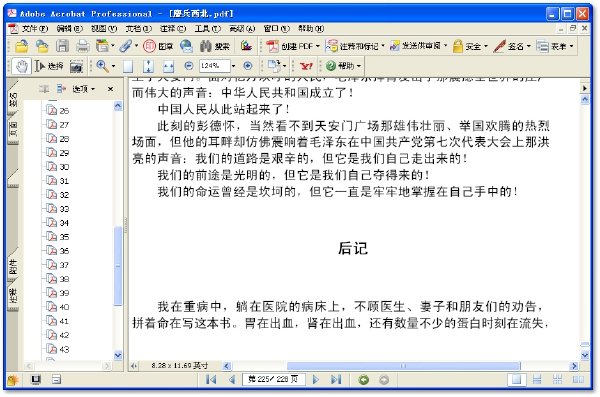Open the 高级 menu
600x397 pixels.
(x=242, y=28)
